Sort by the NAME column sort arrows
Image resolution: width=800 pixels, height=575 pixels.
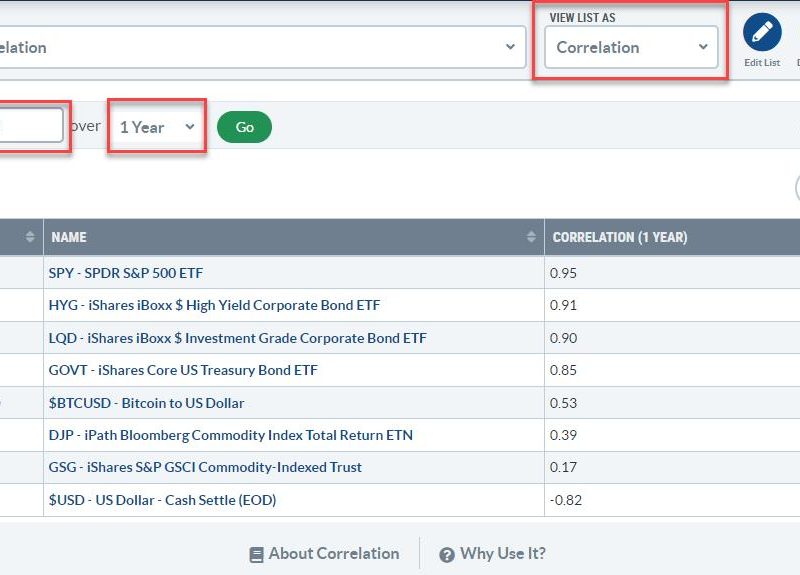(x=531, y=237)
